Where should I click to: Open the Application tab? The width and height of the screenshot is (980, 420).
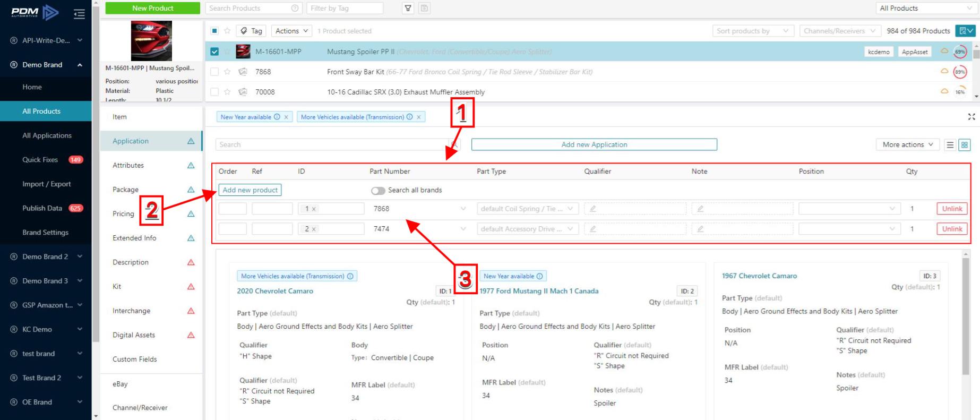coord(151,141)
